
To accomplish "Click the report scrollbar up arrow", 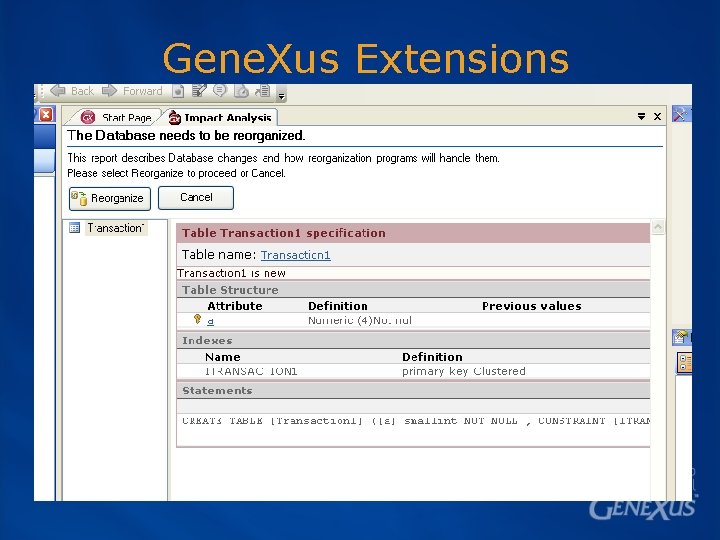I will click(x=658, y=226).
